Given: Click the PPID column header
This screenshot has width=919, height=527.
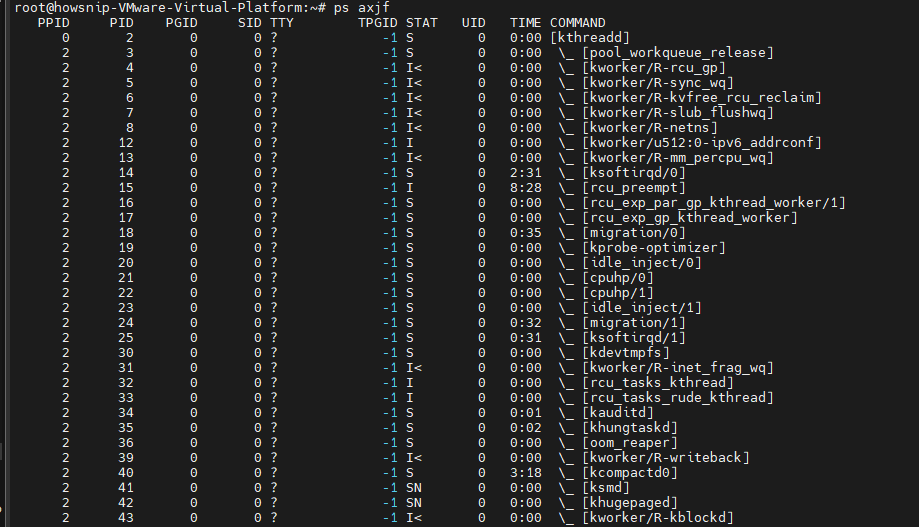Looking at the screenshot, I should pyautogui.click(x=53, y=23).
